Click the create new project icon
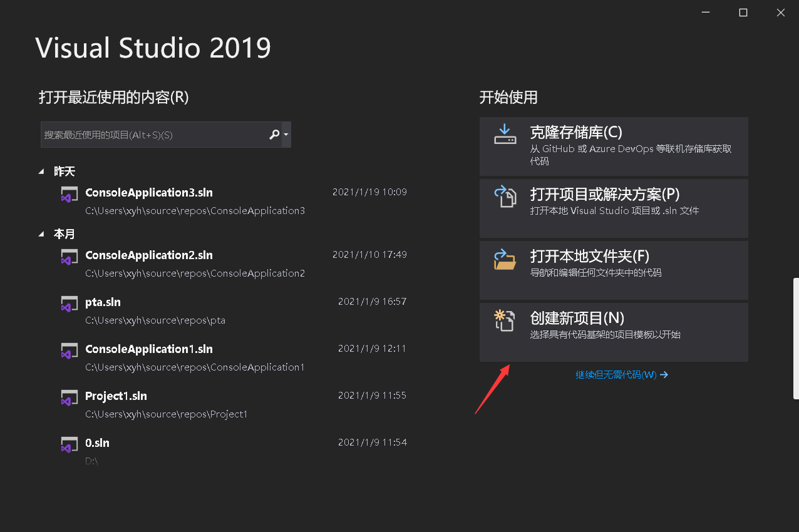This screenshot has width=799, height=532. tap(505, 320)
